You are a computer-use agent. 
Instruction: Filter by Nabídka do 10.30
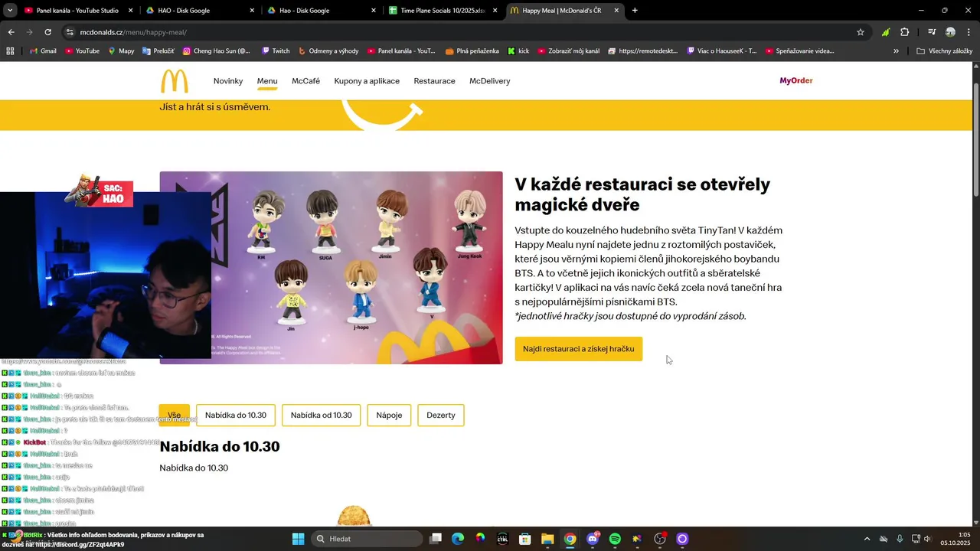click(236, 416)
